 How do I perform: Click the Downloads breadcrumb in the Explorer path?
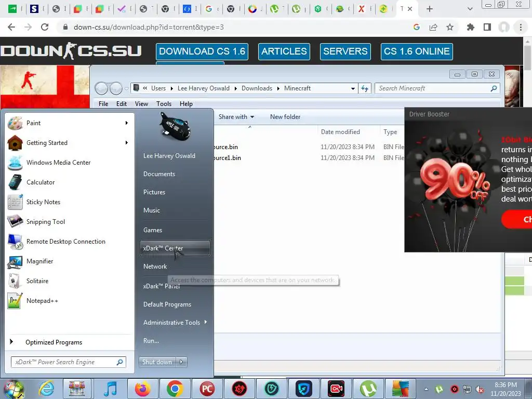tap(257, 88)
